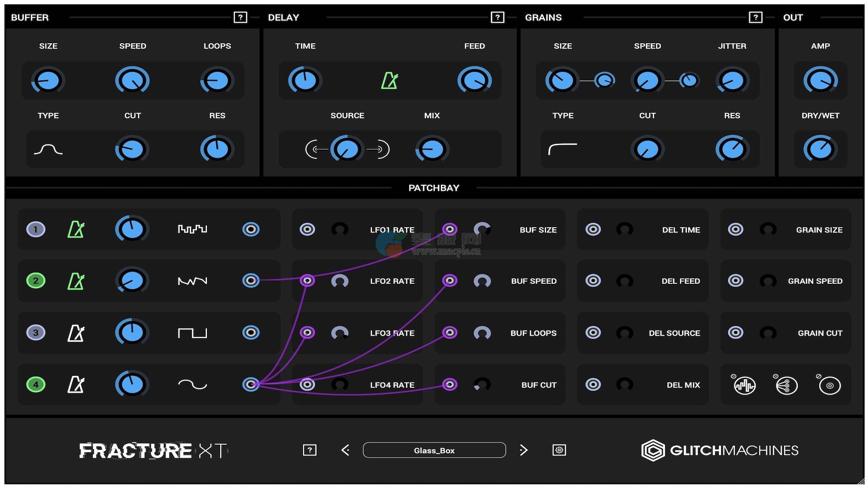Click the Delay TIME knob
The image size is (868, 488).
pos(305,80)
